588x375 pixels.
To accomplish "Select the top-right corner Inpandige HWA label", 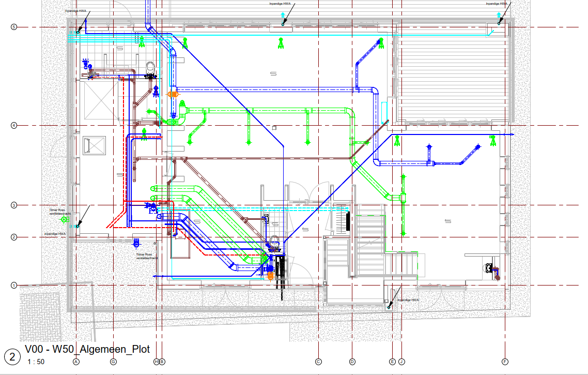I will 497,4.
